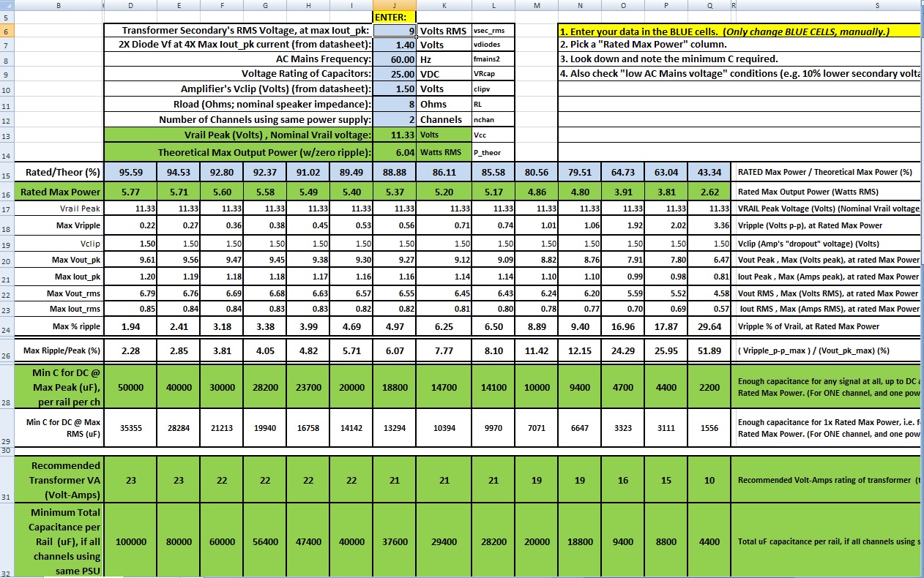
Task: Click the Rated/Theor cell 64.73
Action: coord(623,173)
